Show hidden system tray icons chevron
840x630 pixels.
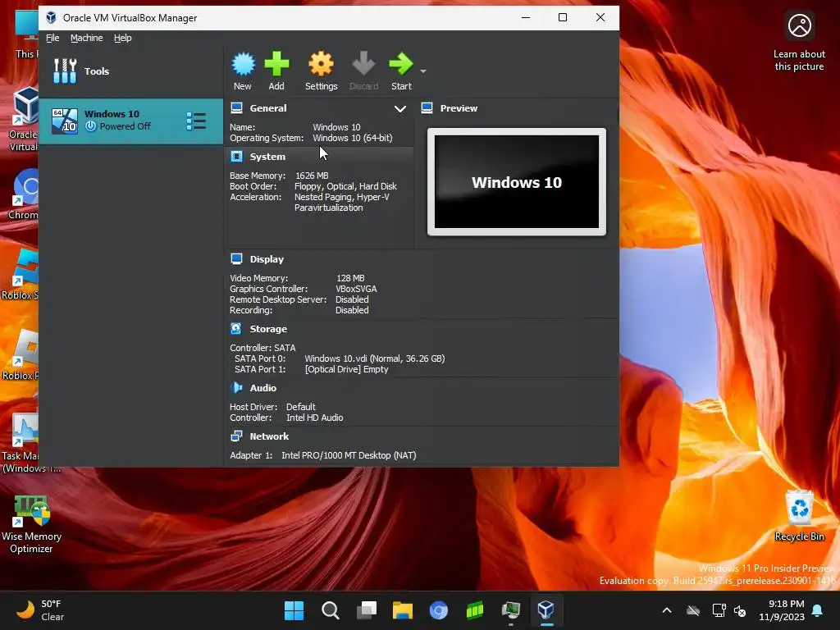point(667,610)
